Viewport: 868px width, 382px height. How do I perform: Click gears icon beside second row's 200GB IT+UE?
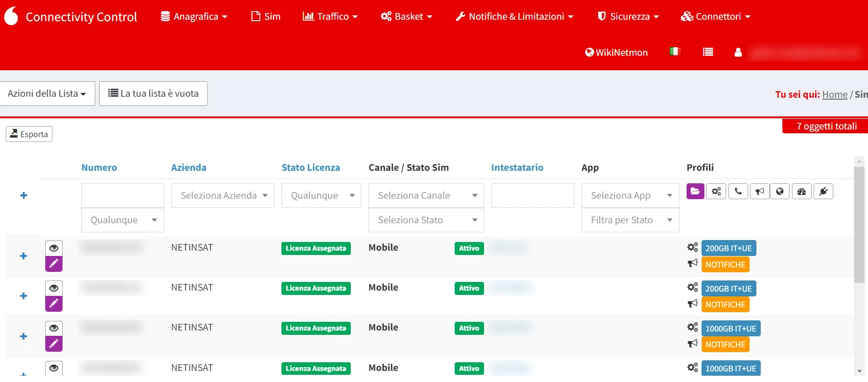[692, 287]
